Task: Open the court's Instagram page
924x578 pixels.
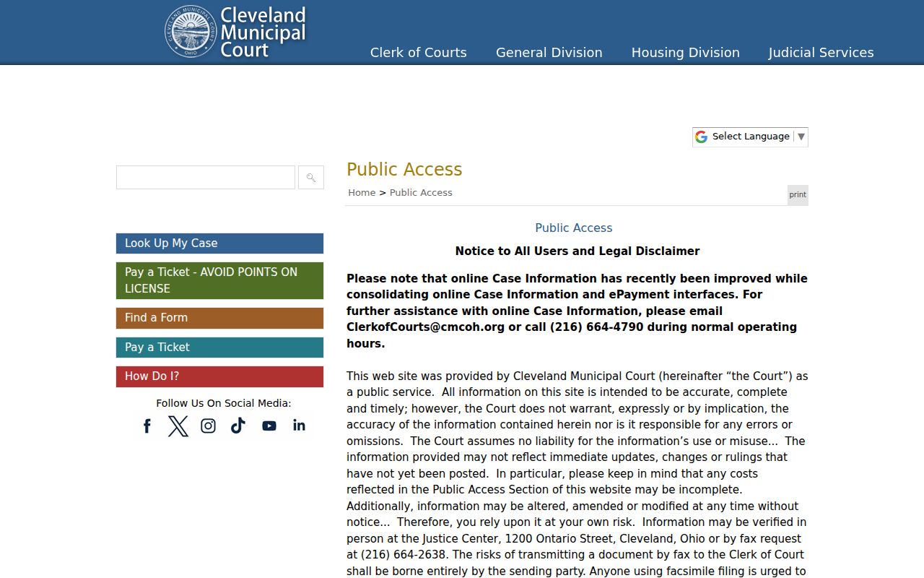Action: (208, 426)
